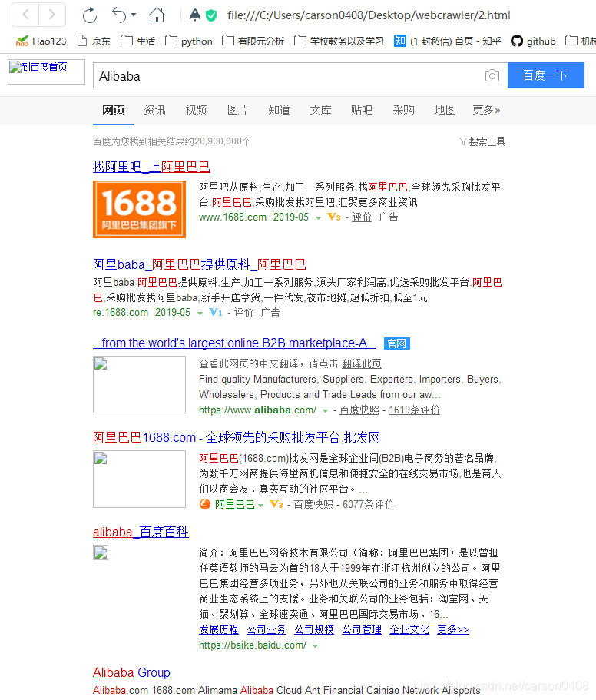Click the green security shield icon
Screen dimensions: 596x700
tap(211, 15)
